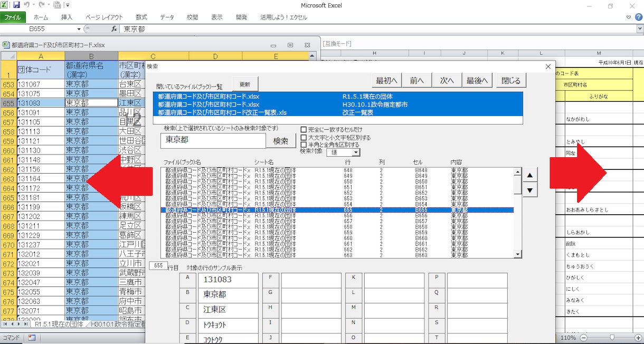Open the ファイル tab
This screenshot has width=644, height=344.
12,17
